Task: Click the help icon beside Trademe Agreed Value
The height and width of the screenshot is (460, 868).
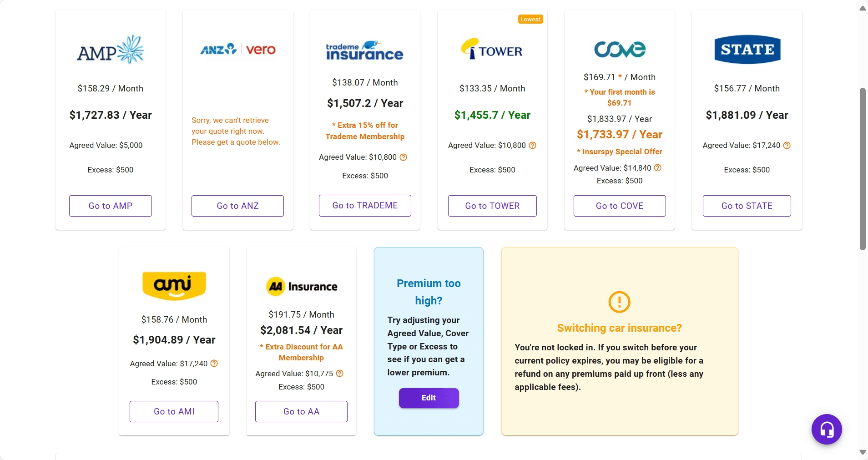Action: 404,157
